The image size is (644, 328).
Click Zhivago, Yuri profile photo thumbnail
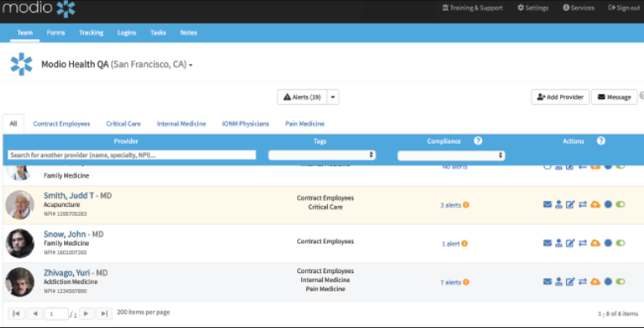pyautogui.click(x=20, y=282)
